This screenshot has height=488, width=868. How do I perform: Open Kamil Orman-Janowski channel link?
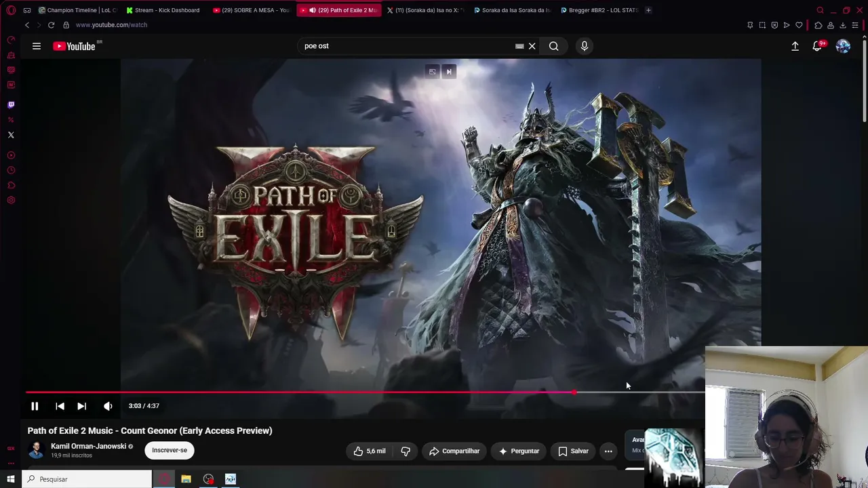[88, 446]
